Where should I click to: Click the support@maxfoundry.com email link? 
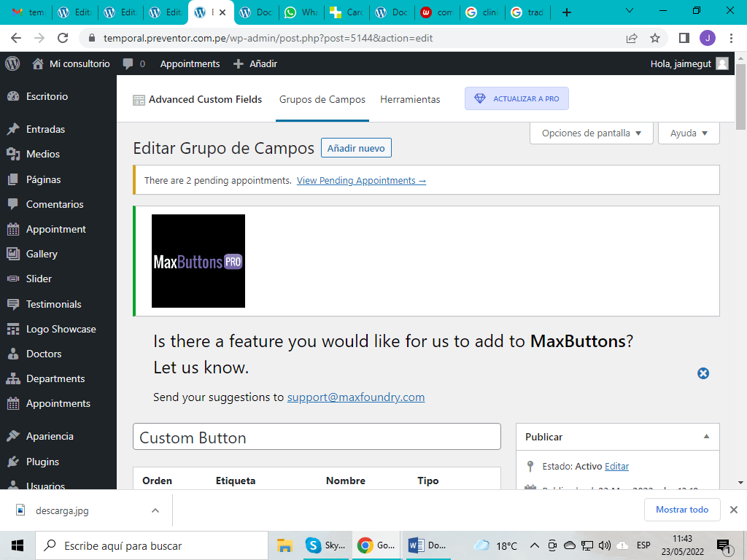pos(356,397)
